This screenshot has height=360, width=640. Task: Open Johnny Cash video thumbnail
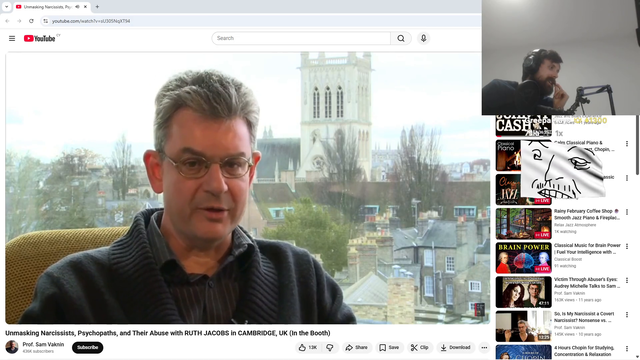point(524,126)
